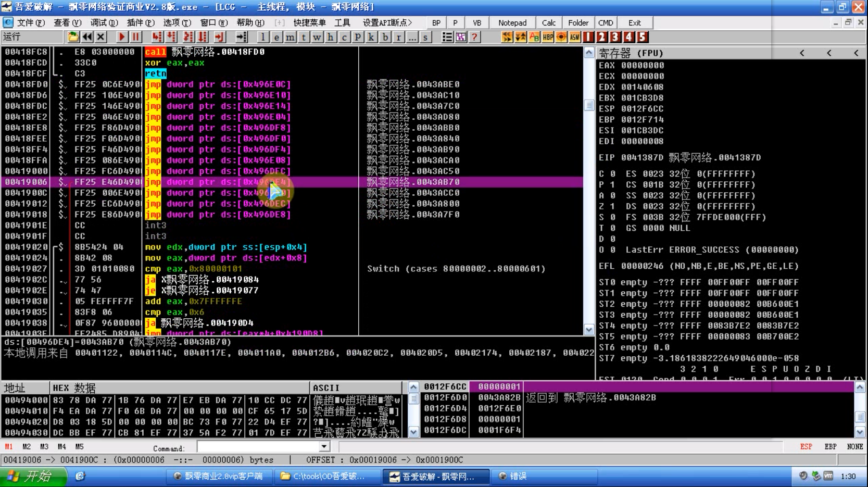Show windows list via 'w' button

317,37
